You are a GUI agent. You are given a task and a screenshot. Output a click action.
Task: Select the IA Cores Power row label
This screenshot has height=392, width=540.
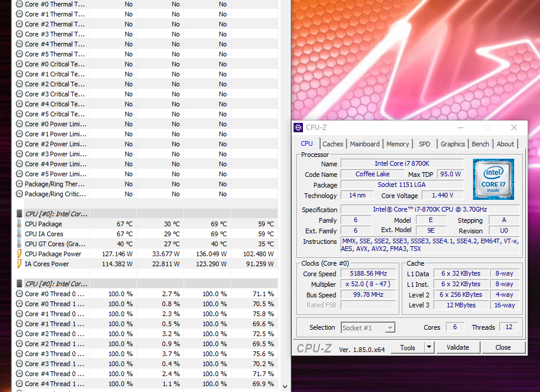coord(47,264)
